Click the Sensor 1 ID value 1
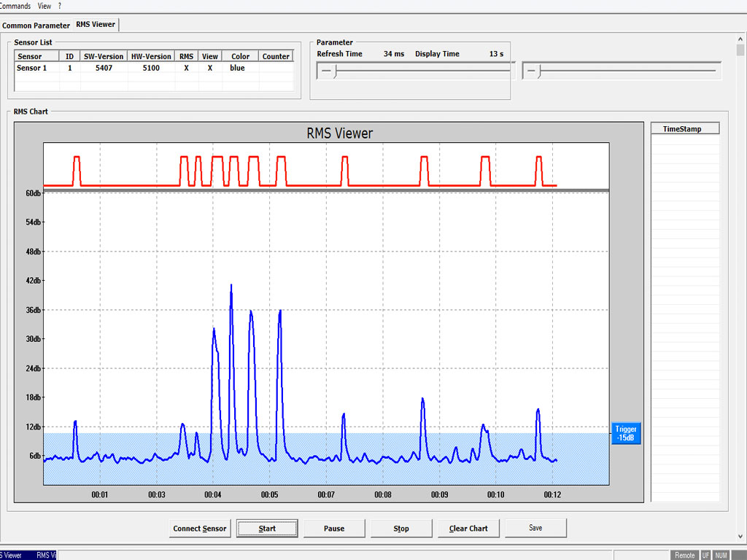 point(69,68)
